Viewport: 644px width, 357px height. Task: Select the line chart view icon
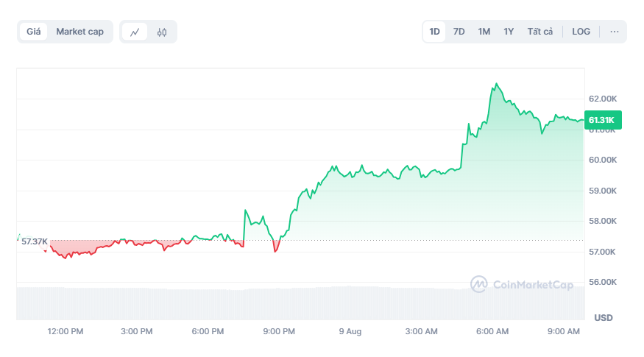tap(135, 32)
